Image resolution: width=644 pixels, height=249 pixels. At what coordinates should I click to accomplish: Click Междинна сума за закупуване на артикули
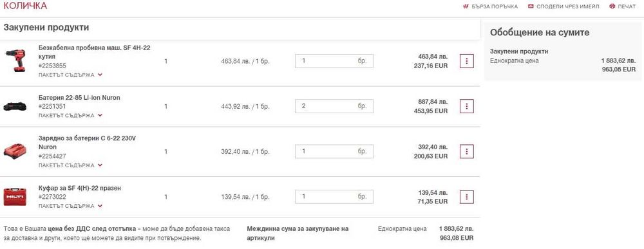298,234
